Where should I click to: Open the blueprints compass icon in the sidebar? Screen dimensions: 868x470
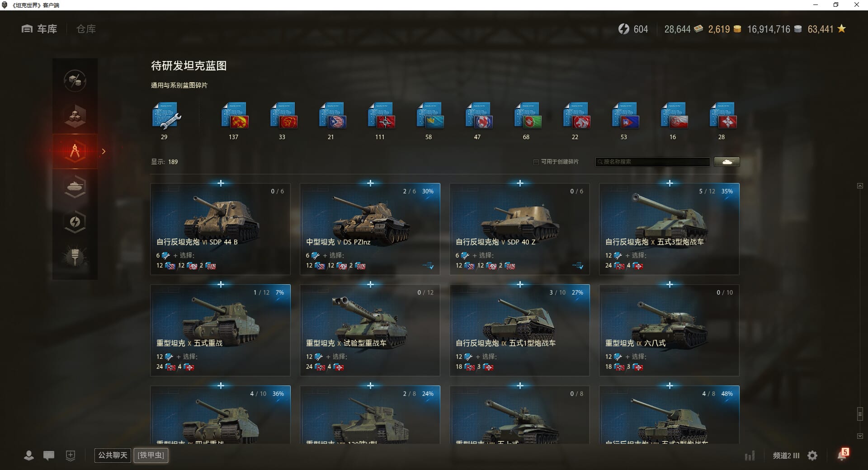click(x=75, y=151)
